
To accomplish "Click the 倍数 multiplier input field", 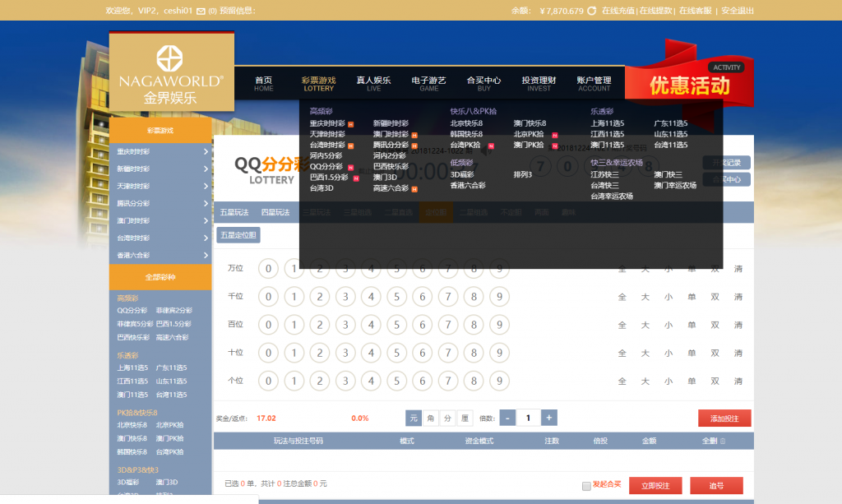I will (x=528, y=418).
